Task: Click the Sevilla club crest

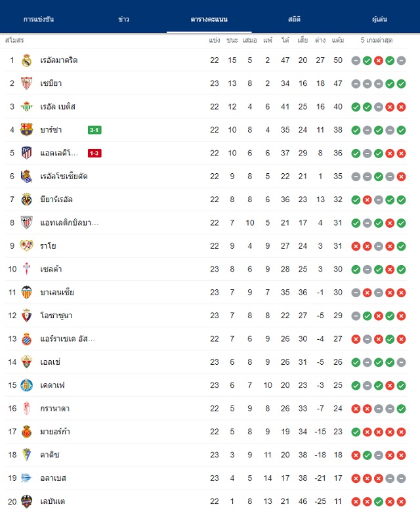Action: point(26,83)
